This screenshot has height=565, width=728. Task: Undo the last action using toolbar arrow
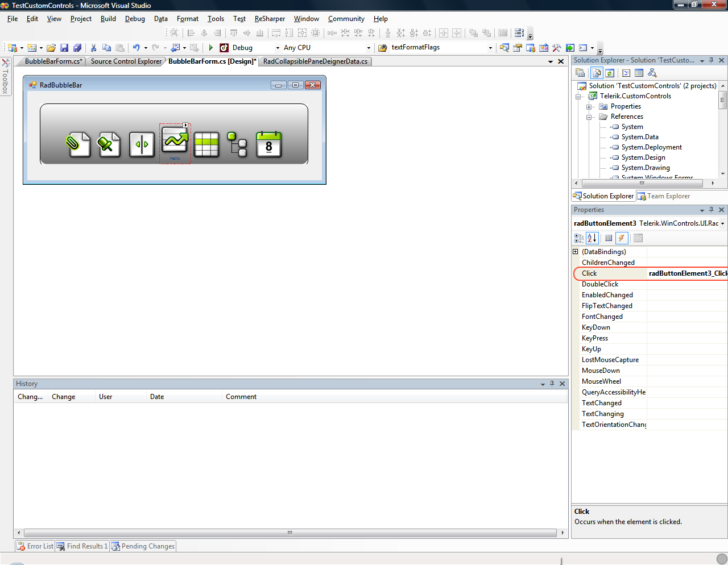click(136, 48)
